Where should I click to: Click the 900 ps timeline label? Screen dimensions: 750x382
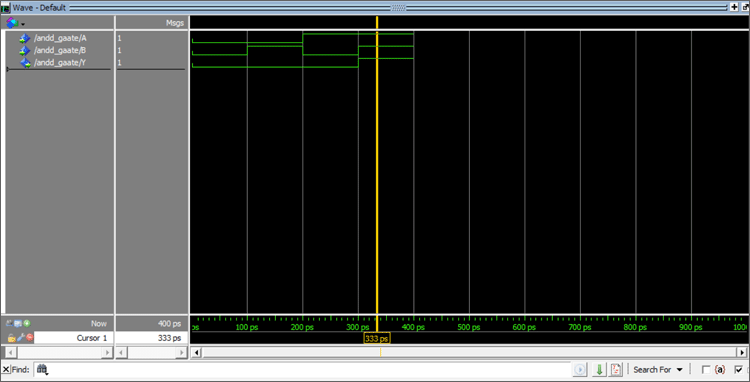pos(691,327)
